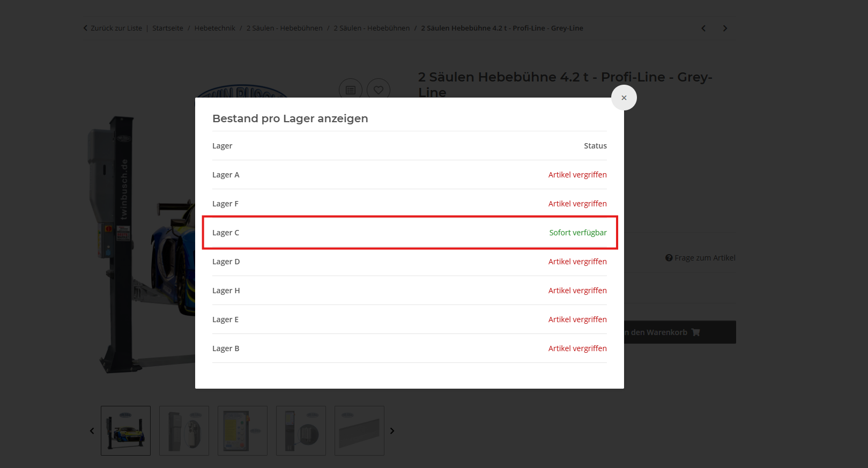Select fourth product thumbnail image
868x468 pixels.
click(301, 430)
